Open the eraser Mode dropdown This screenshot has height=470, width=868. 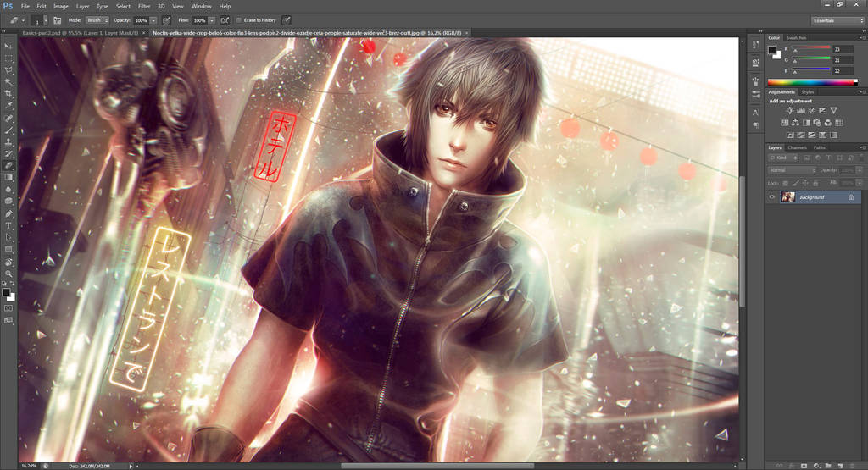click(97, 20)
